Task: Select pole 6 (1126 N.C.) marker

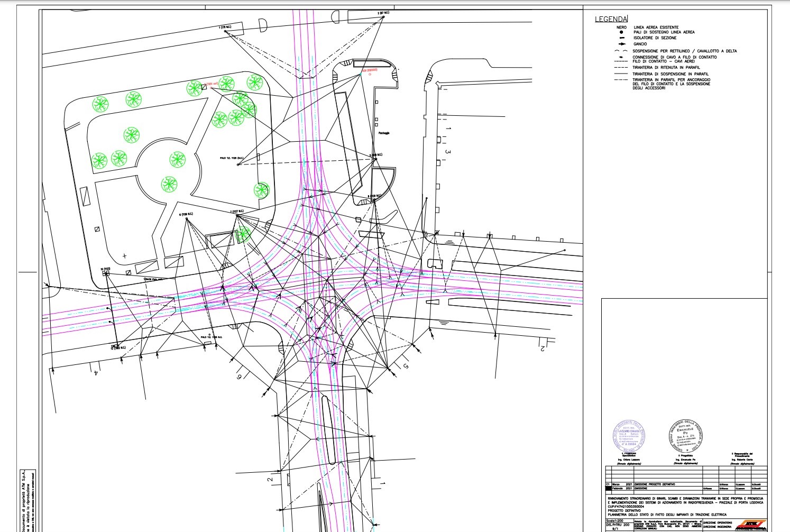Action: [187, 219]
